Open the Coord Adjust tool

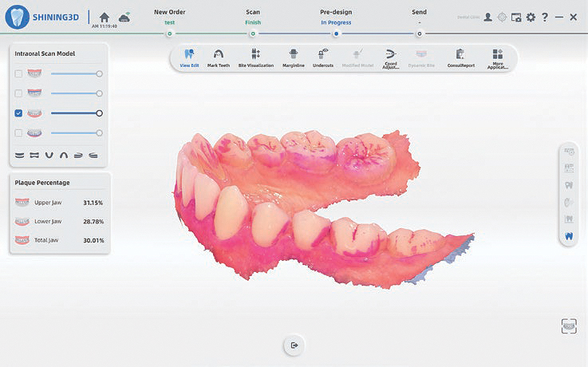coord(391,57)
